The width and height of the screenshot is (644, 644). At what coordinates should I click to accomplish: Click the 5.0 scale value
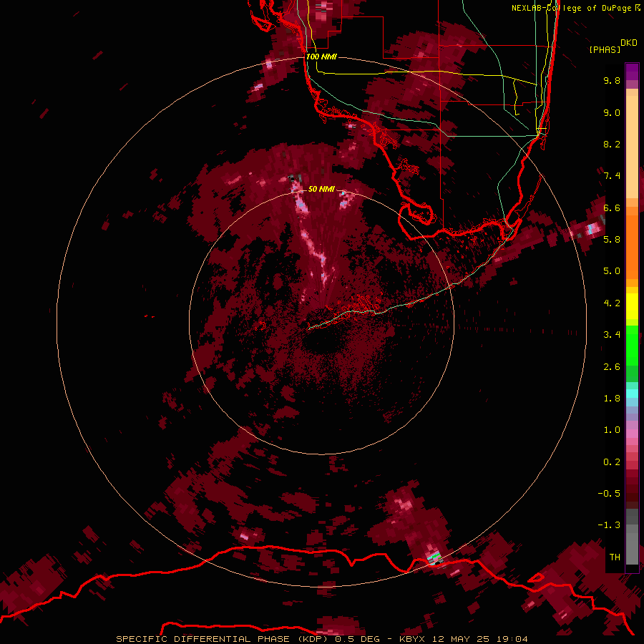click(x=612, y=271)
